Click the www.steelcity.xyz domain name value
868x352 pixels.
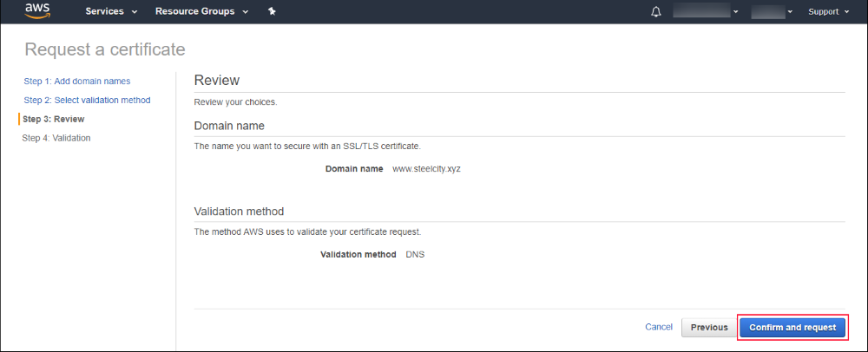[x=426, y=168]
